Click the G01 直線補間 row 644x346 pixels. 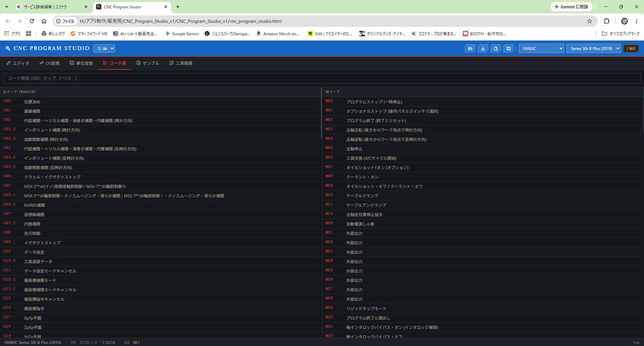tap(161, 111)
